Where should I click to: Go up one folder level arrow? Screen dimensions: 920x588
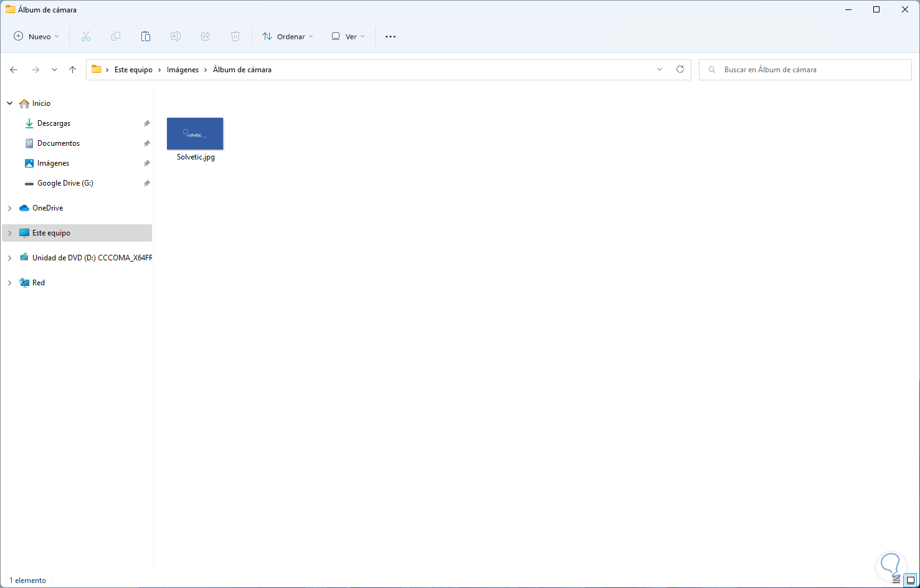73,70
